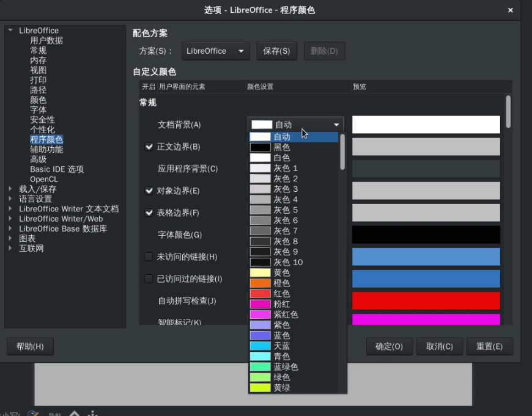Image resolution: width=532 pixels, height=416 pixels.
Task: Expand the 载入/保存 tree node
Action: coord(10,189)
